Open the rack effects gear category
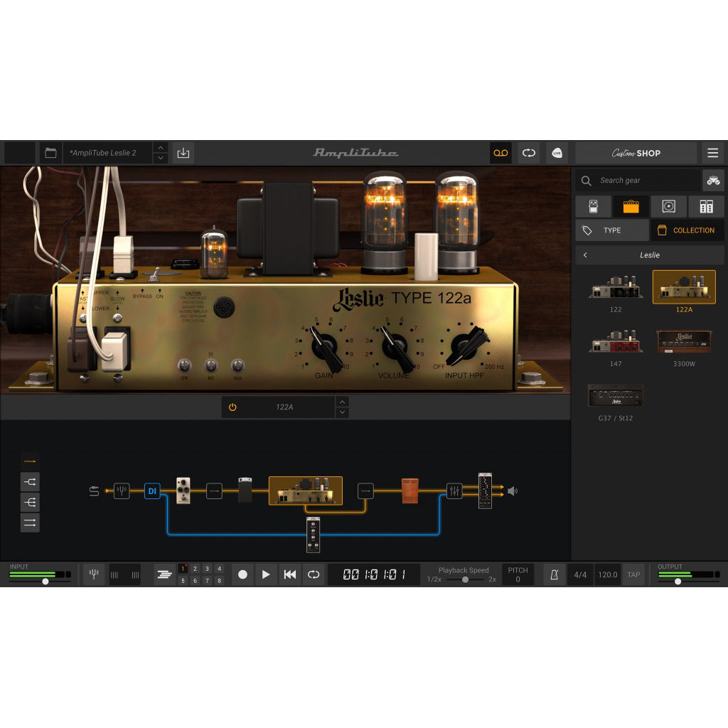The height and width of the screenshot is (728, 728). pos(705,206)
